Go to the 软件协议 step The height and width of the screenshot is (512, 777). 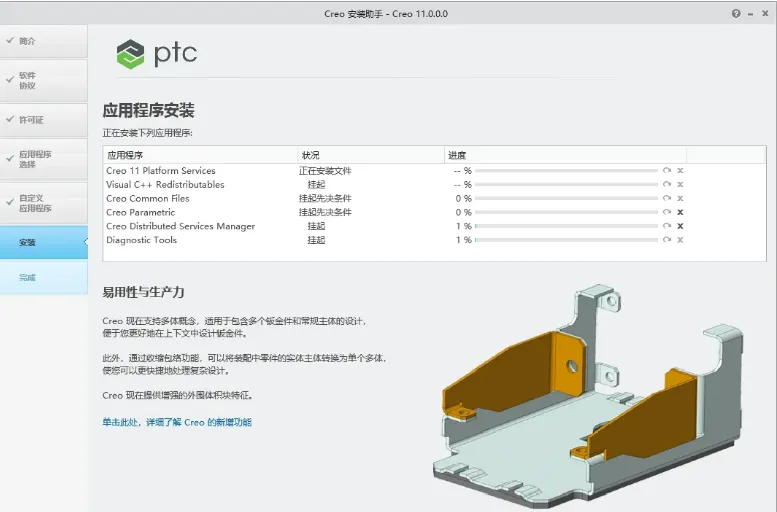pos(44,81)
